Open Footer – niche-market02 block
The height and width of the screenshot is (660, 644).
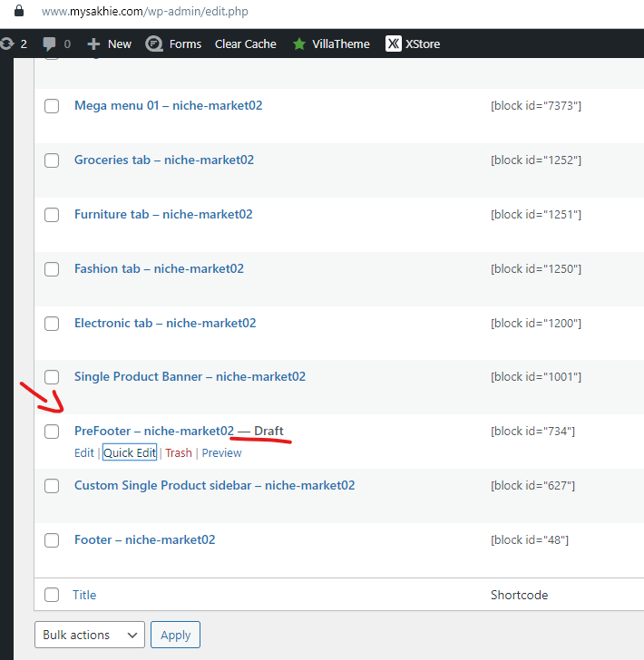tap(145, 539)
